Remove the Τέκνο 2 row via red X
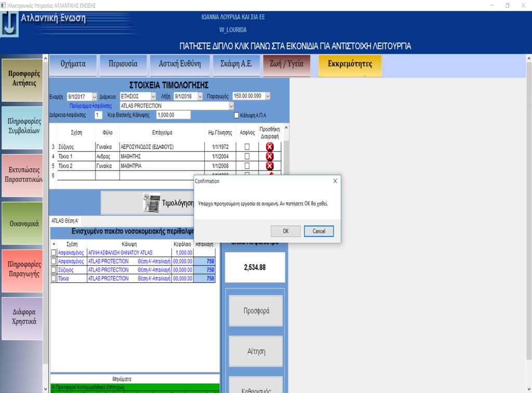The image size is (532, 393). tap(270, 166)
